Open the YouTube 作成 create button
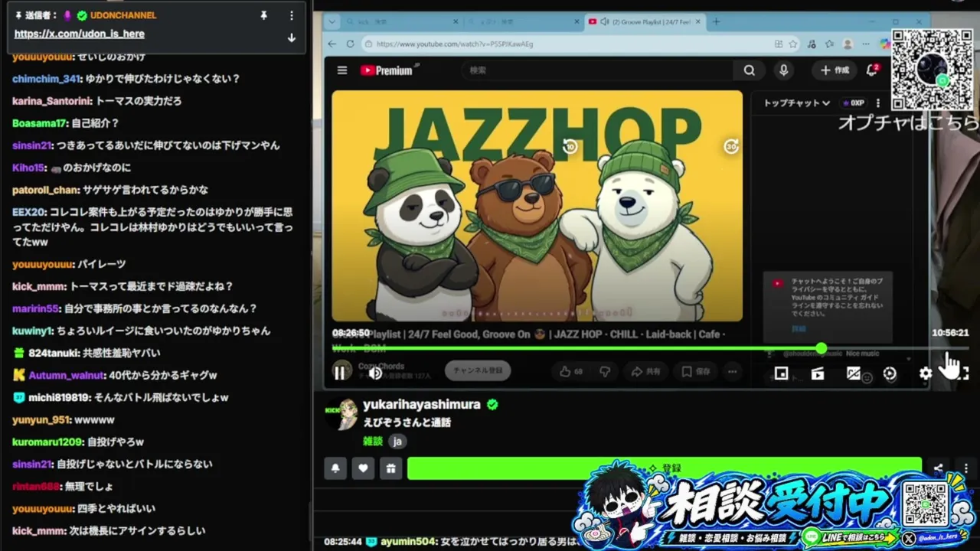The image size is (980, 551). click(x=835, y=70)
